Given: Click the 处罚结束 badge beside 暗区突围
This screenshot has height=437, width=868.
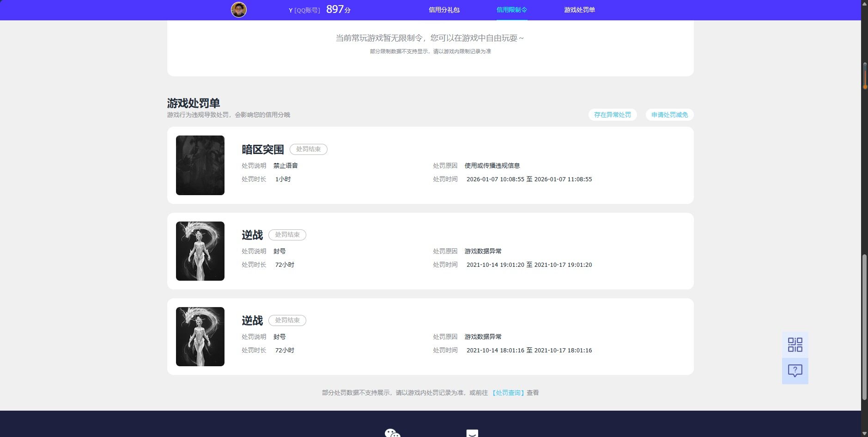Looking at the screenshot, I should (309, 149).
